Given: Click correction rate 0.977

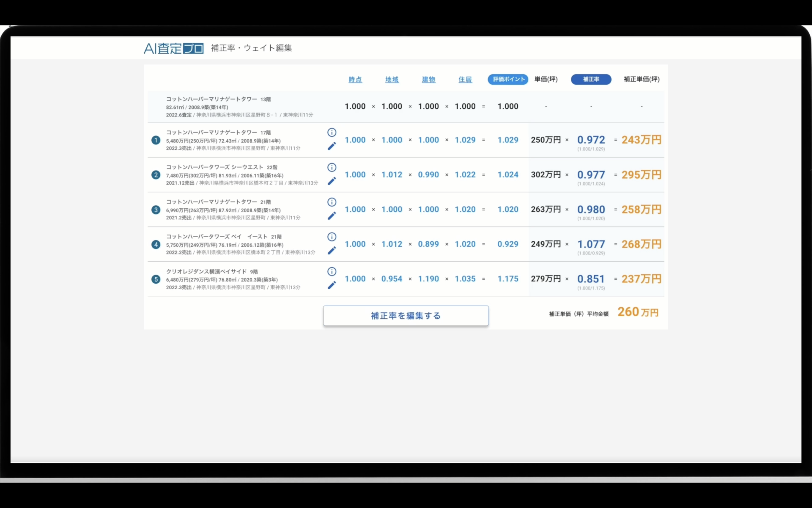Looking at the screenshot, I should pos(591,175).
